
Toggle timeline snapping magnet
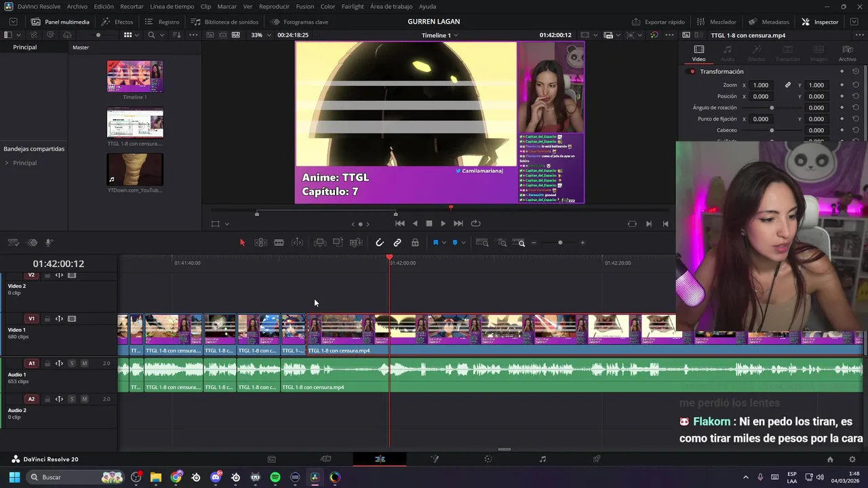coord(380,243)
